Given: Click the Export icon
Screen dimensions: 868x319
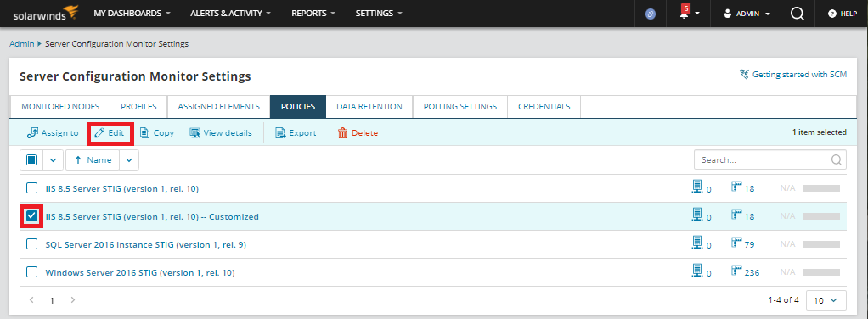Looking at the screenshot, I should pyautogui.click(x=280, y=132).
